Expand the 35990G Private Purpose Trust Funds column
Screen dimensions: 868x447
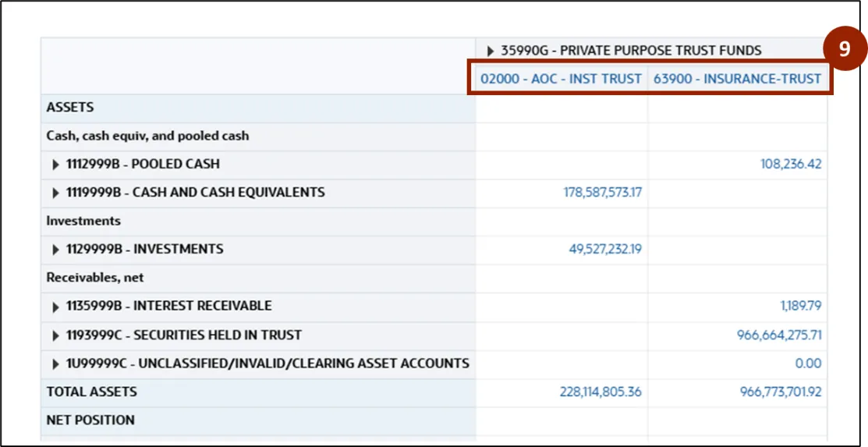(491, 51)
